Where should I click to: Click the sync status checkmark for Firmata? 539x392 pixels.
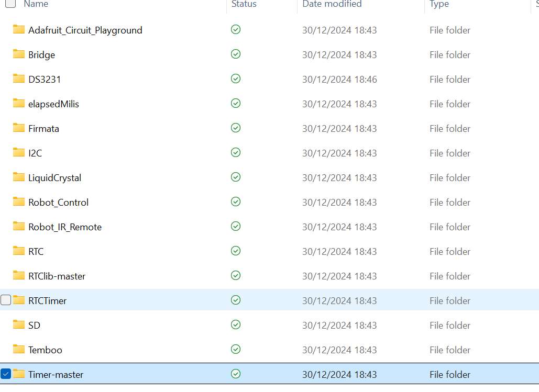click(236, 128)
